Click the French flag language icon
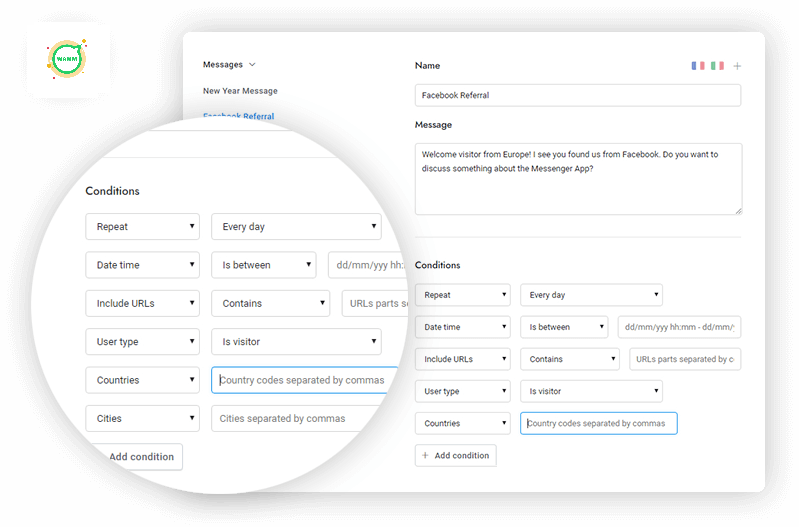 698,66
